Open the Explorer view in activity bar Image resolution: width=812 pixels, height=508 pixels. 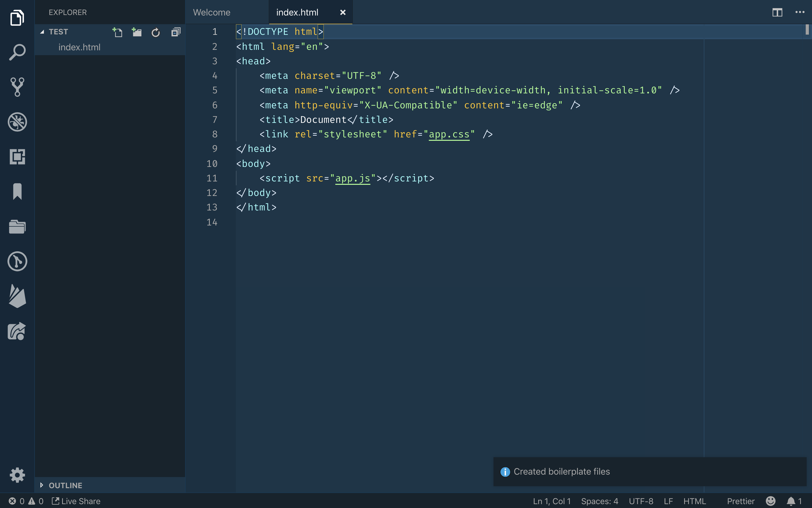point(17,17)
